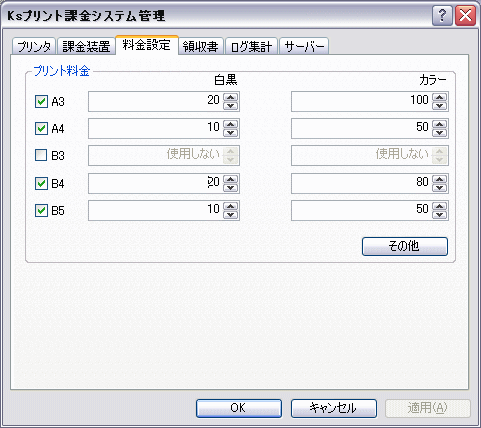Open the 領収書 tab
Image resolution: width=481 pixels, height=428 pixels.
[201, 46]
